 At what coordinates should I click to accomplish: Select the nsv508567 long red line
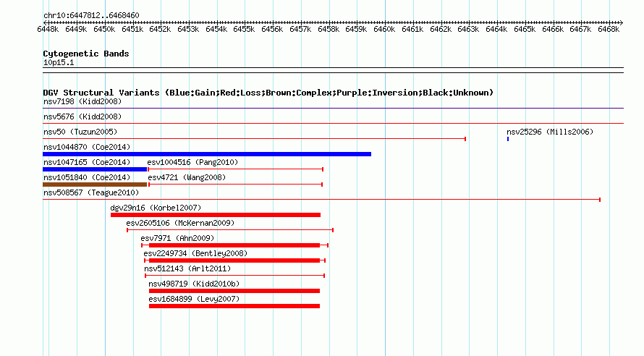point(321,200)
